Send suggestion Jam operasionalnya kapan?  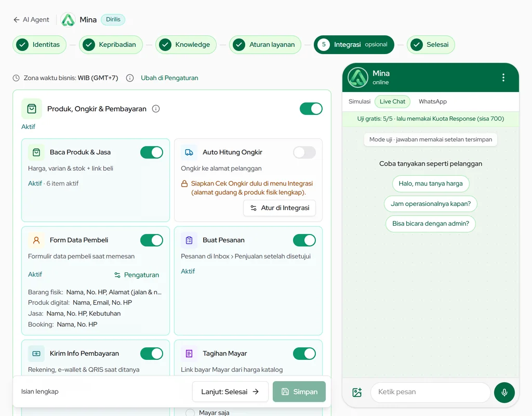point(431,204)
